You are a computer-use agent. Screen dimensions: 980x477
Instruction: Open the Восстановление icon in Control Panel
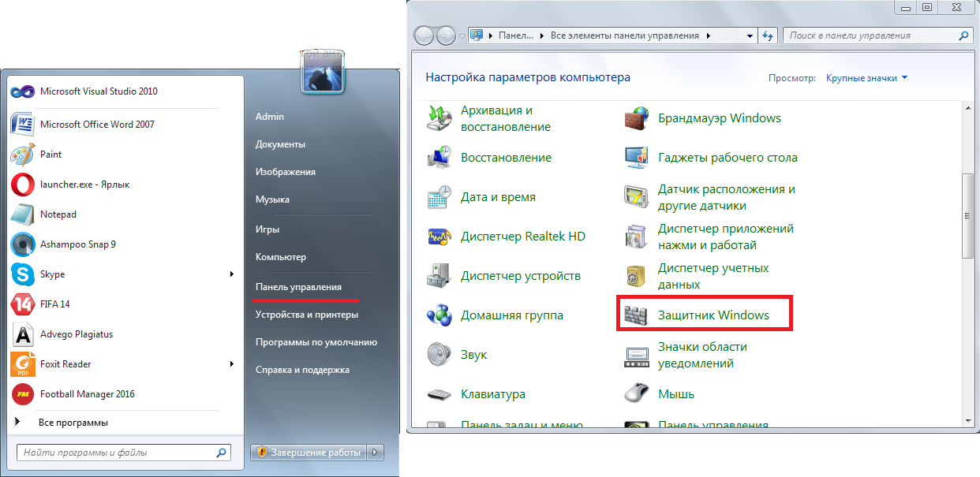(x=440, y=158)
